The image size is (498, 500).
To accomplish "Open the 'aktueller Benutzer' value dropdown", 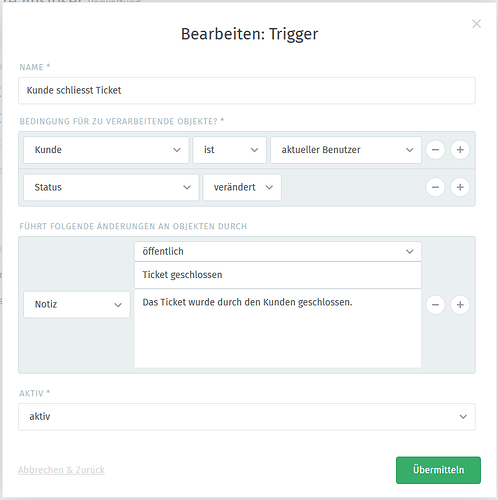I will pos(346,150).
